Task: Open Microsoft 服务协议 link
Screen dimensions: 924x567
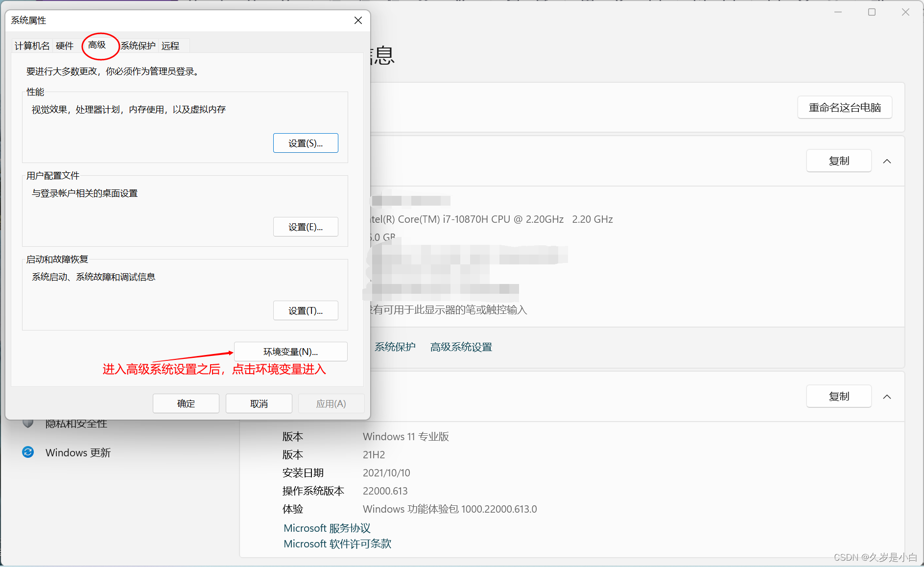Action: click(327, 528)
